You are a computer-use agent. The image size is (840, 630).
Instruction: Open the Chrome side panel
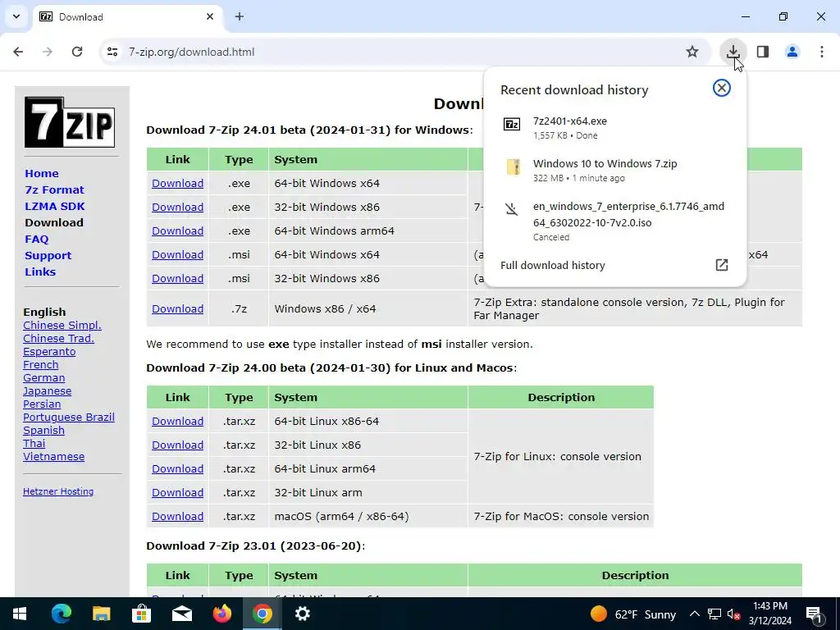(763, 52)
